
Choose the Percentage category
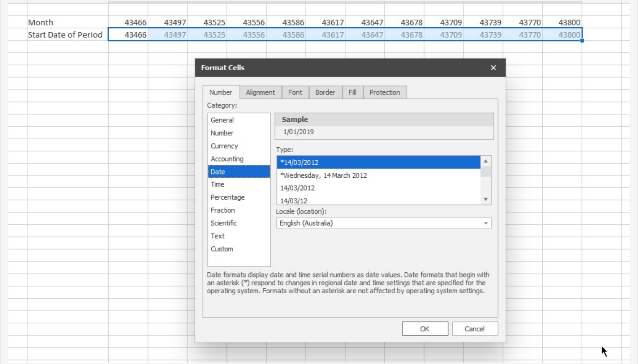click(228, 197)
